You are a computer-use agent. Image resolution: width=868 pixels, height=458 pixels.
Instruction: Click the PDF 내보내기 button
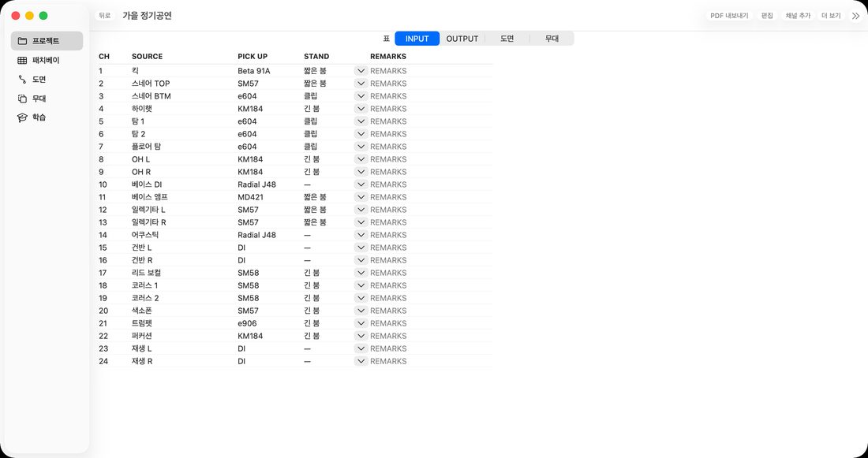[729, 16]
